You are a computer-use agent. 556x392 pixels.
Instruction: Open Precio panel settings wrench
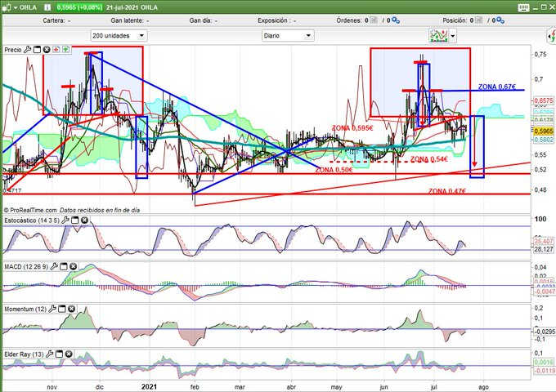27,50
